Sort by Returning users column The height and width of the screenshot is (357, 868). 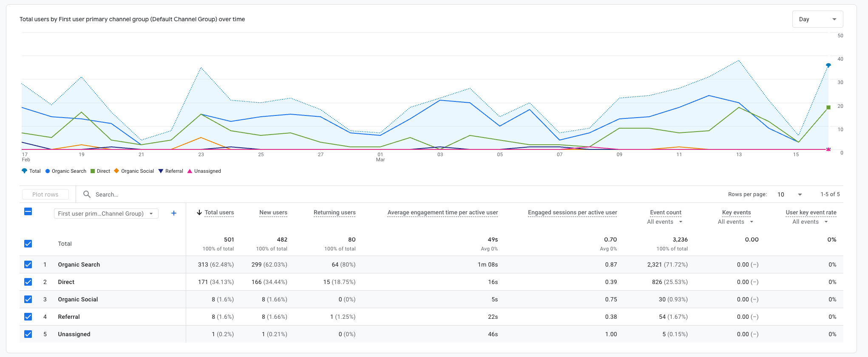tap(335, 212)
